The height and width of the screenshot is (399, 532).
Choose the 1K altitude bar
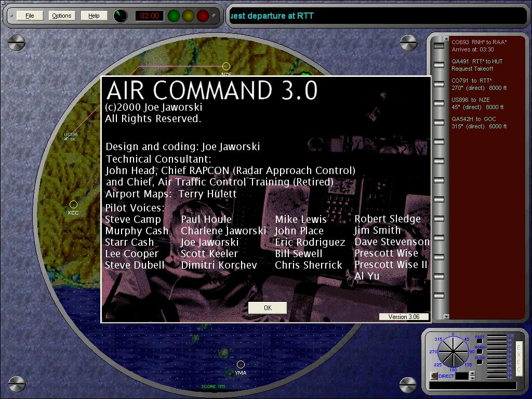click(497, 378)
